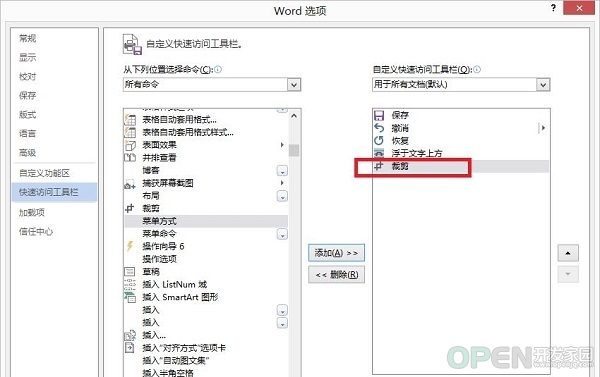
Task: Click the 捕获屏幕截图 camera icon
Action: click(x=130, y=184)
